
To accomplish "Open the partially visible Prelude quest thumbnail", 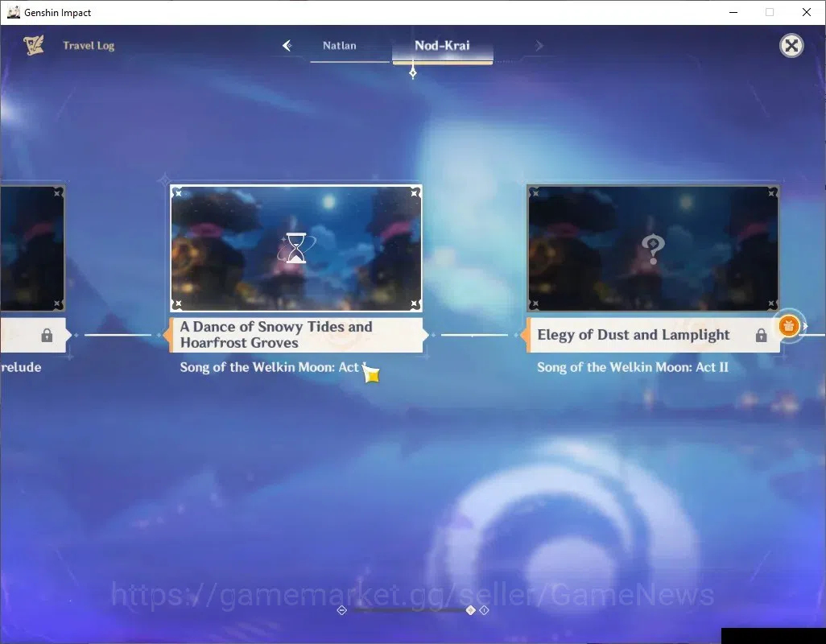I will click(32, 248).
